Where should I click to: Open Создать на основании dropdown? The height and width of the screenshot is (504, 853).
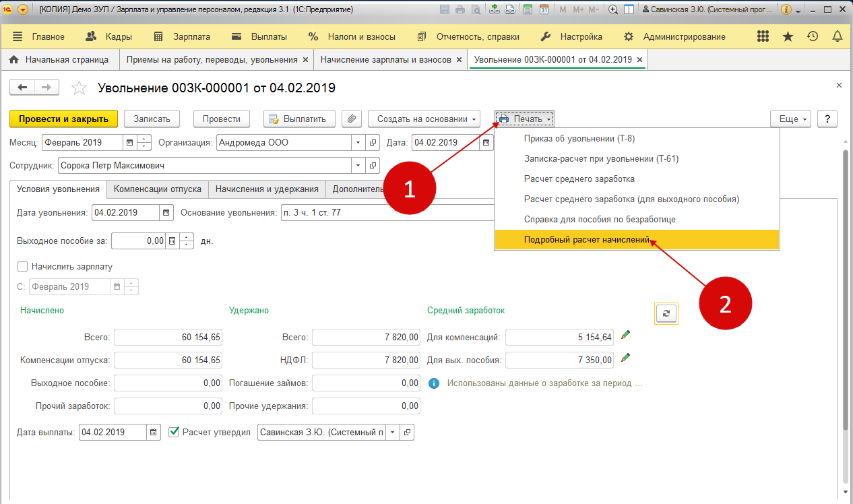[424, 119]
